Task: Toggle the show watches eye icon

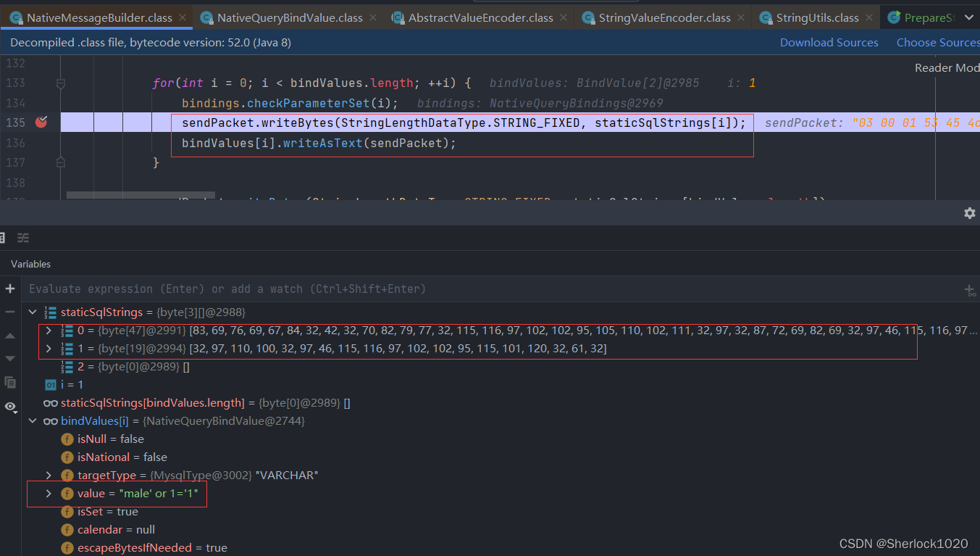Action: 10,407
